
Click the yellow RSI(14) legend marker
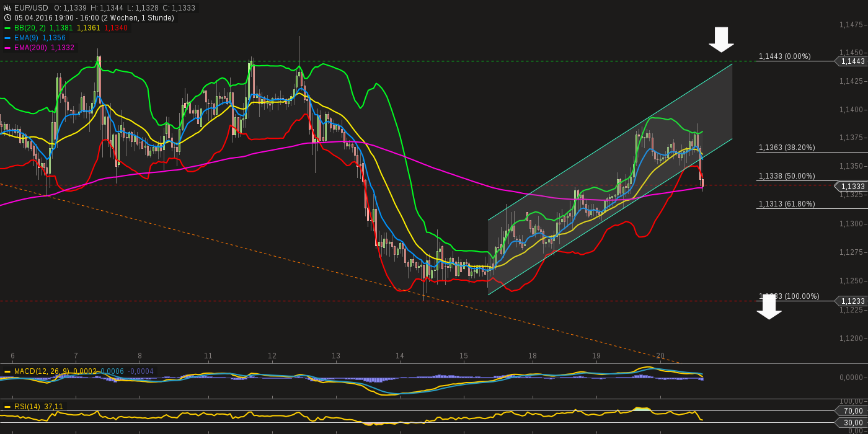pos(7,407)
